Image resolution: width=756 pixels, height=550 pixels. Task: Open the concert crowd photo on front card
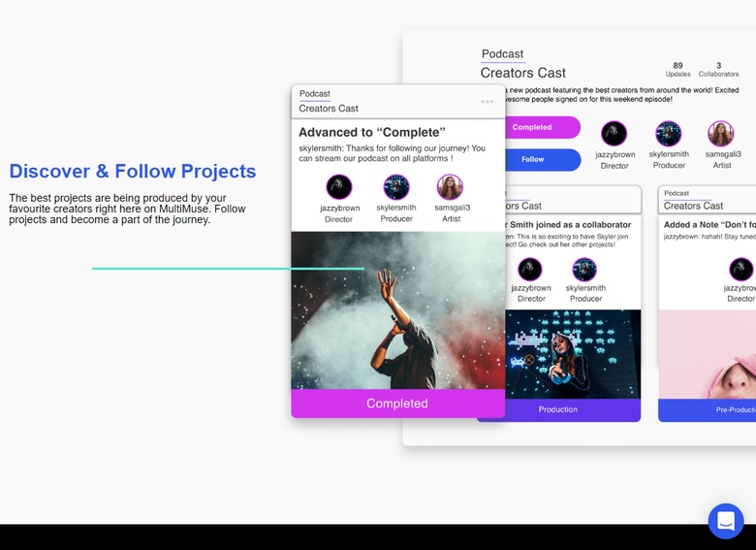[x=397, y=310]
